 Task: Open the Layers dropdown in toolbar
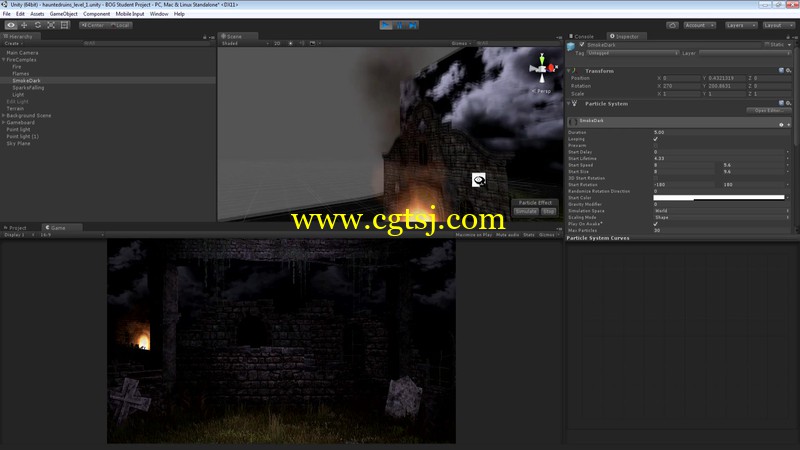(x=740, y=25)
